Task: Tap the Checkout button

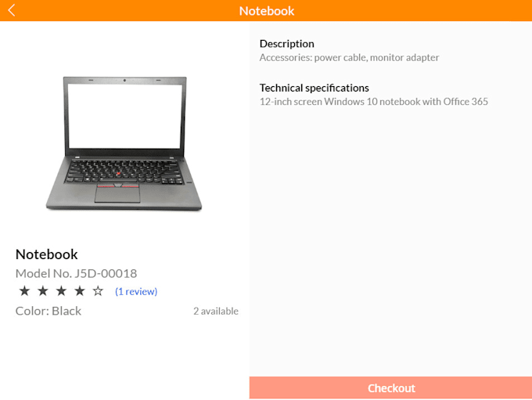Action: click(390, 387)
